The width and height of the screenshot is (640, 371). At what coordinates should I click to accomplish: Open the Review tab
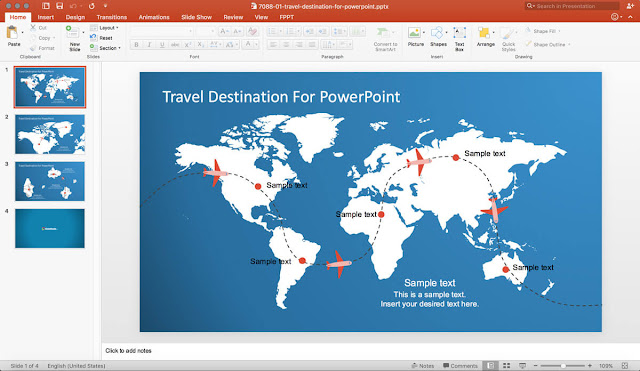coord(233,17)
